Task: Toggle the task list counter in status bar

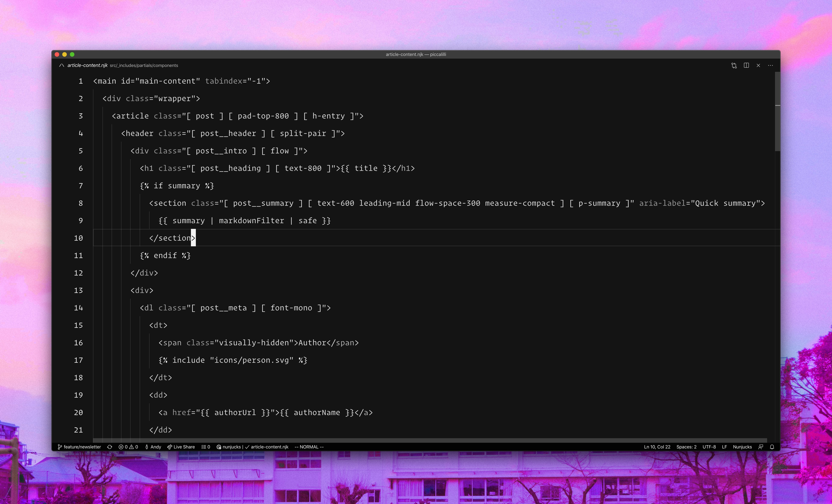Action: click(206, 447)
